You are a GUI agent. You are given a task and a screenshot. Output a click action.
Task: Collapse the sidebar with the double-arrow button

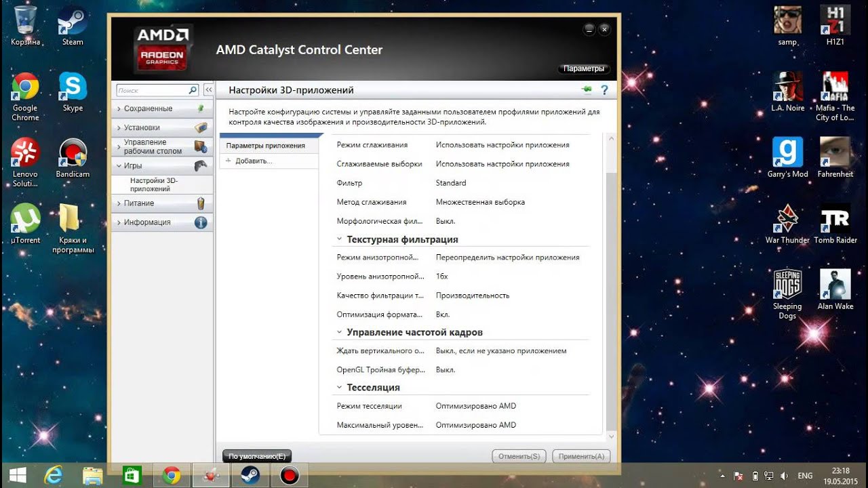tap(209, 89)
